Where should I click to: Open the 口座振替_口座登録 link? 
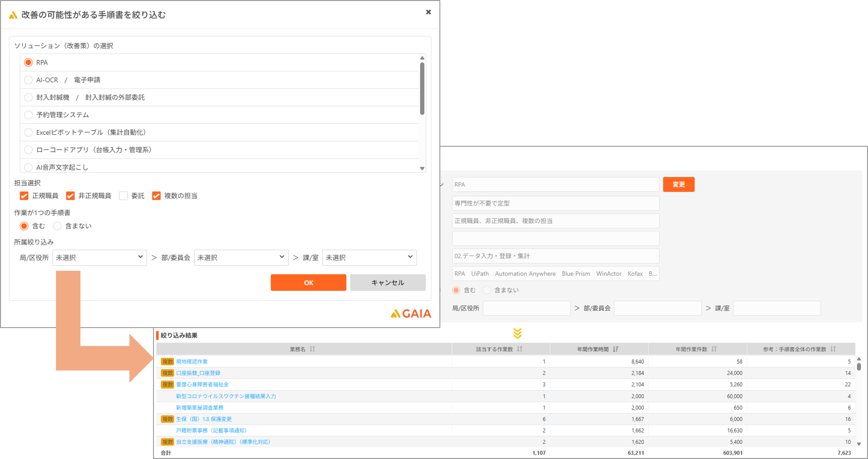tap(198, 373)
